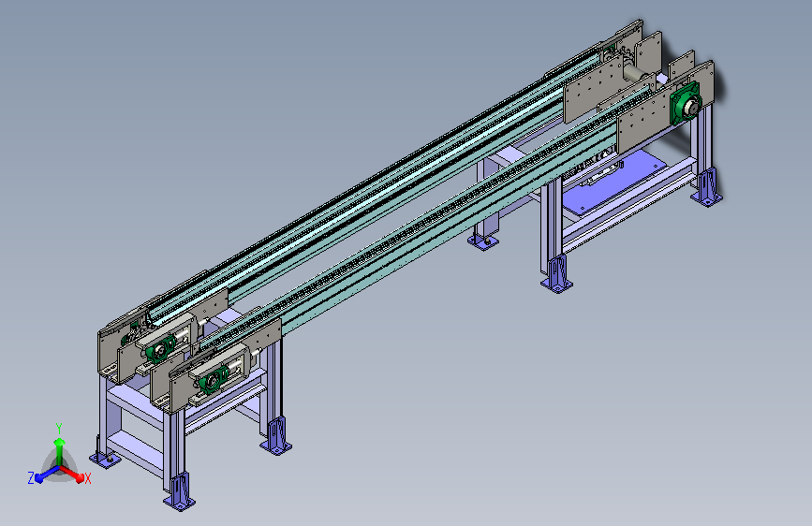
Task: Select the foot bracket of the far-right leg
Action: [707, 186]
